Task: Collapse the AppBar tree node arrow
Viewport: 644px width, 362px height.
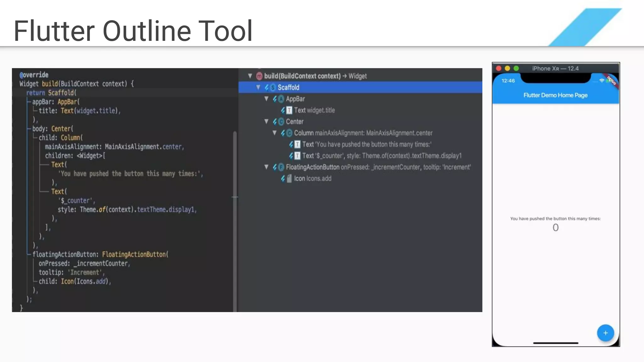Action: coord(266,99)
